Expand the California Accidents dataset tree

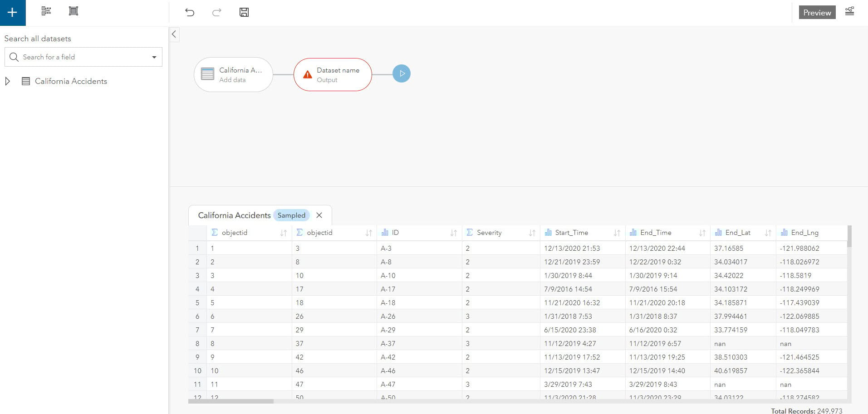[7, 81]
